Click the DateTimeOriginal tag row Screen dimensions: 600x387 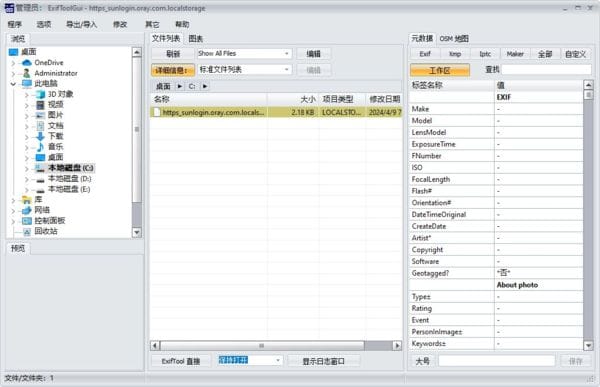496,214
